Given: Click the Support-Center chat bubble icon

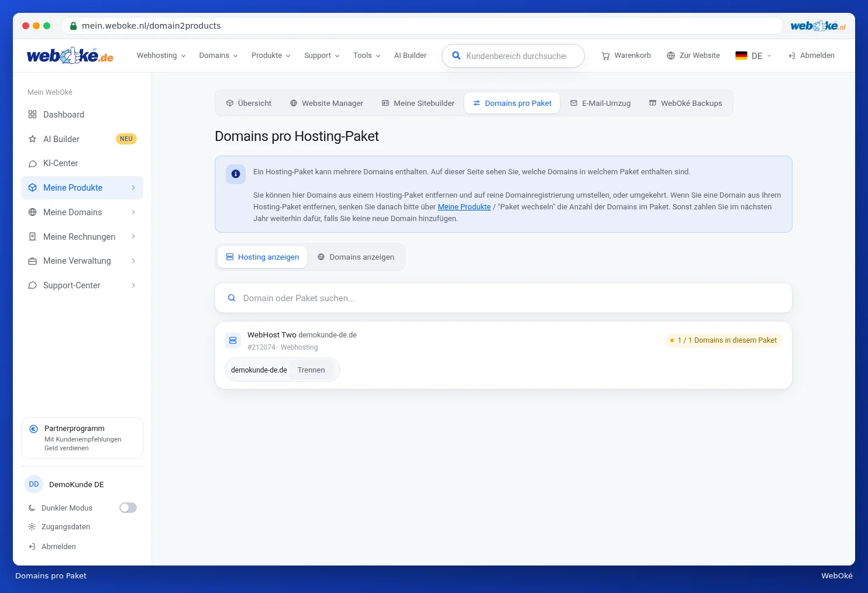Looking at the screenshot, I should click(x=33, y=285).
